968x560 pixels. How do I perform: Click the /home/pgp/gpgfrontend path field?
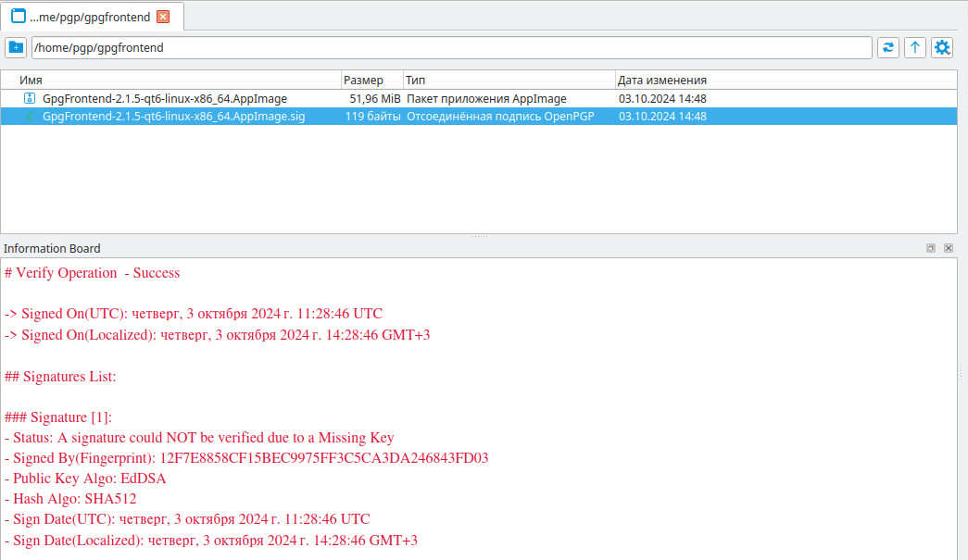(451, 47)
